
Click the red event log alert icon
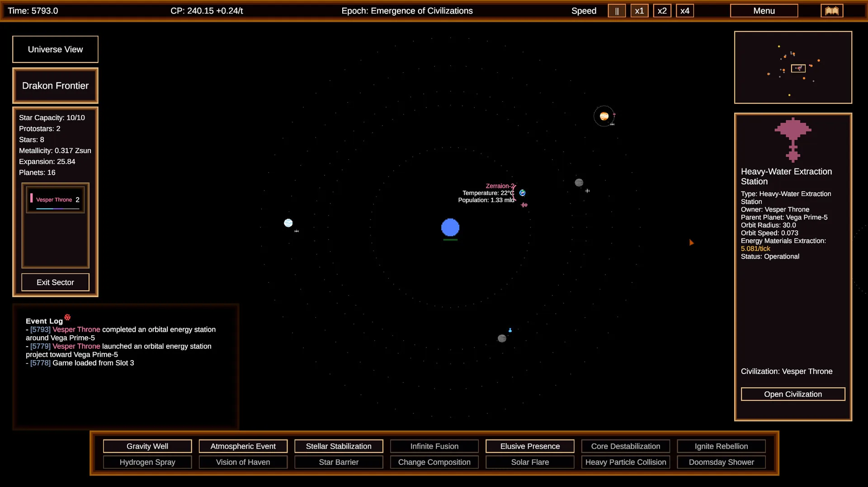(x=67, y=317)
